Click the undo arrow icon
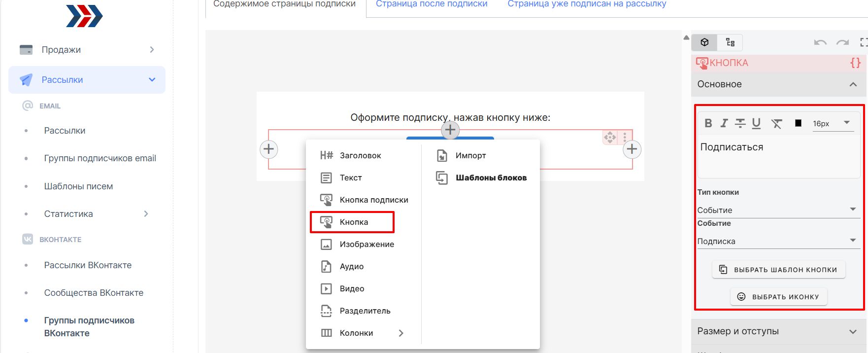 (820, 42)
